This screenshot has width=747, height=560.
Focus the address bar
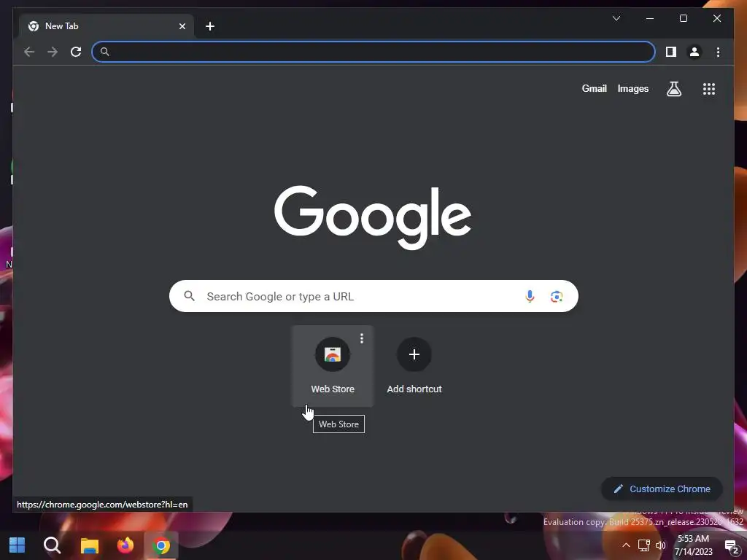click(x=373, y=52)
